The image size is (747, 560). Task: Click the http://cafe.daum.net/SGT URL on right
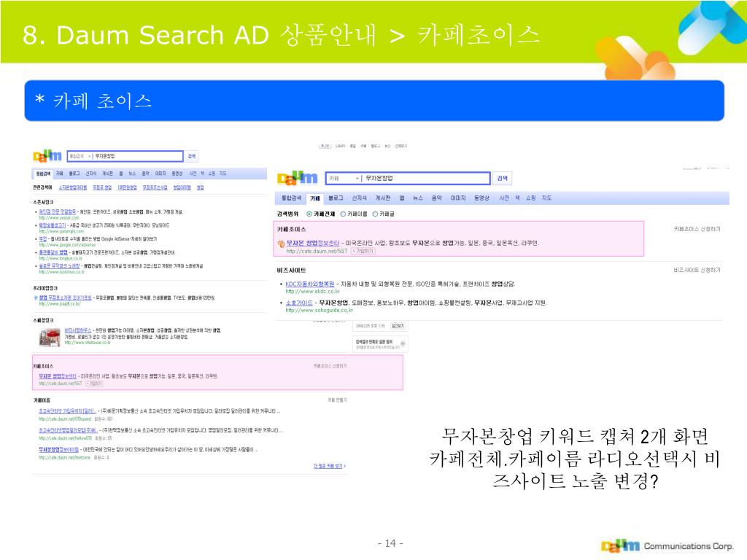click(317, 251)
